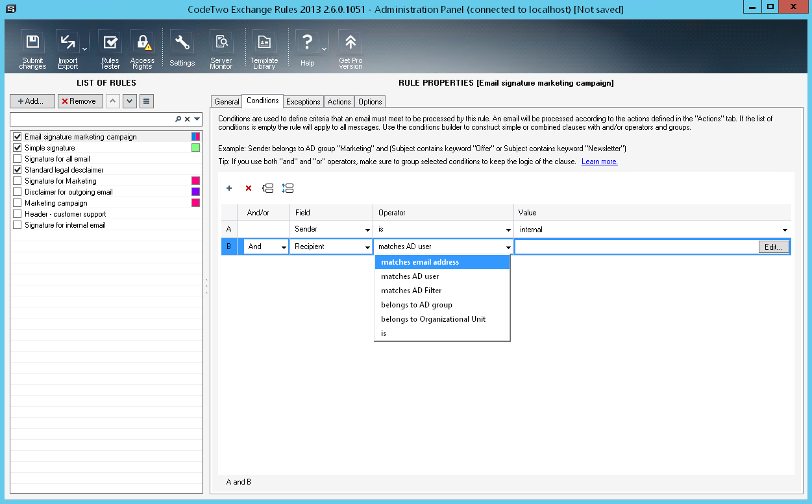The height and width of the screenshot is (504, 812).
Task: Disable the Standard legal desclaimer rule
Action: 18,170
